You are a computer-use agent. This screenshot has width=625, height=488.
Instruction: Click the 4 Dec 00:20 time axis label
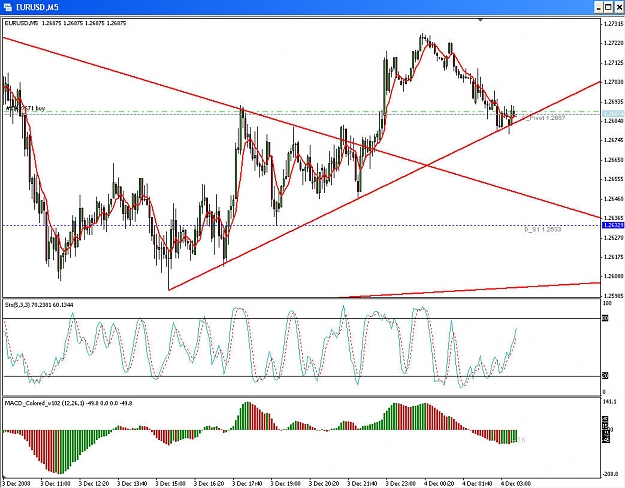click(438, 484)
